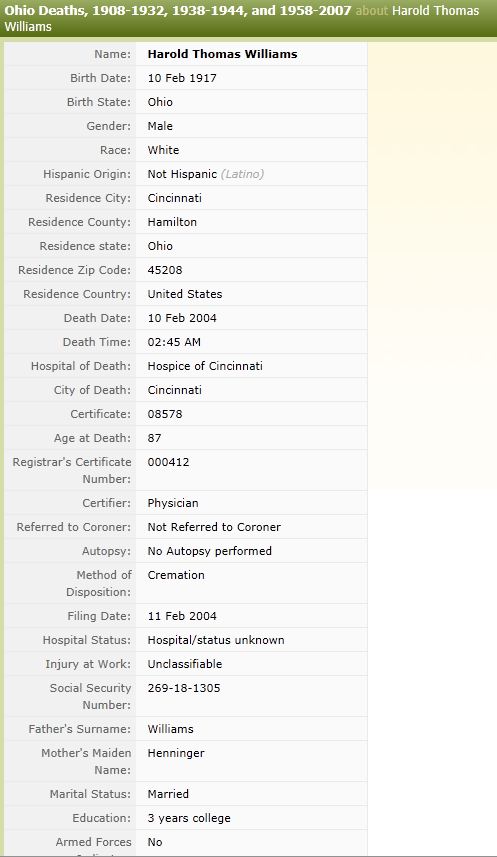Click the Certifier value Physician
The width and height of the screenshot is (497, 857).
pyautogui.click(x=173, y=503)
